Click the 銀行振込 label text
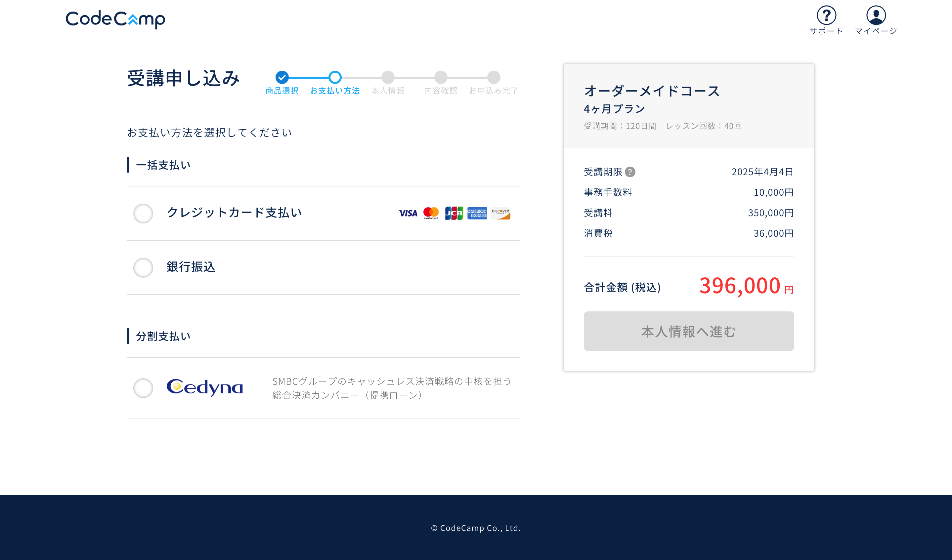This screenshot has height=560, width=952. click(x=191, y=267)
